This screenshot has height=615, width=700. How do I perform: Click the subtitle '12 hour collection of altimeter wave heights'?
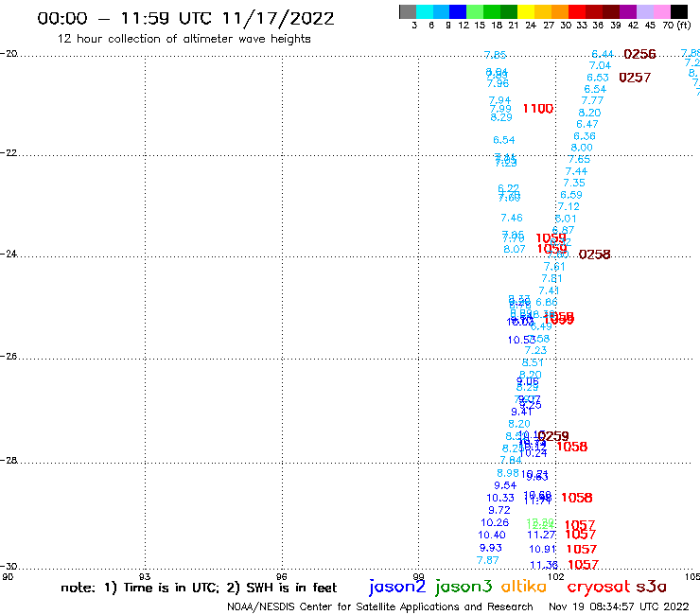point(184,39)
